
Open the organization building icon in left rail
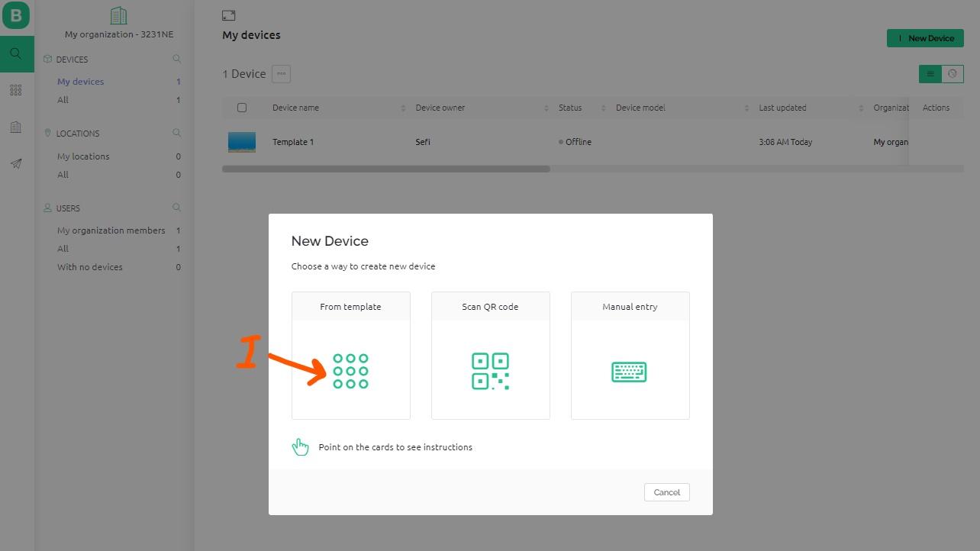(16, 127)
